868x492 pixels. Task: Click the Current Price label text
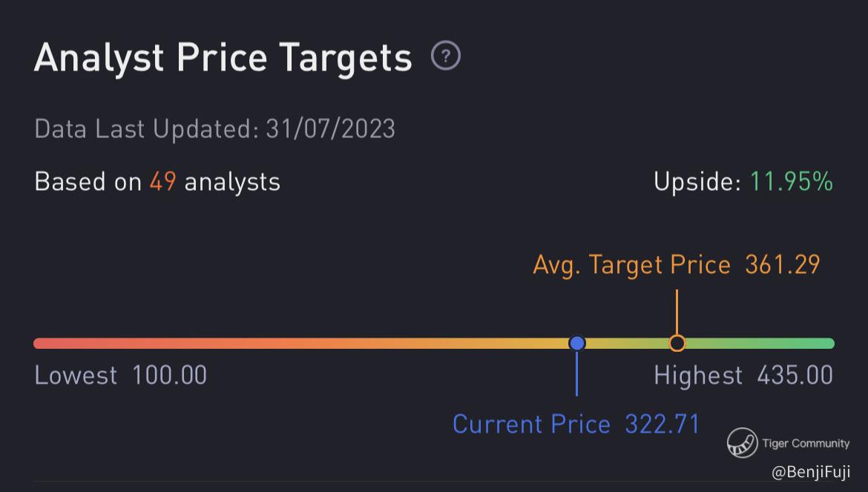click(531, 424)
